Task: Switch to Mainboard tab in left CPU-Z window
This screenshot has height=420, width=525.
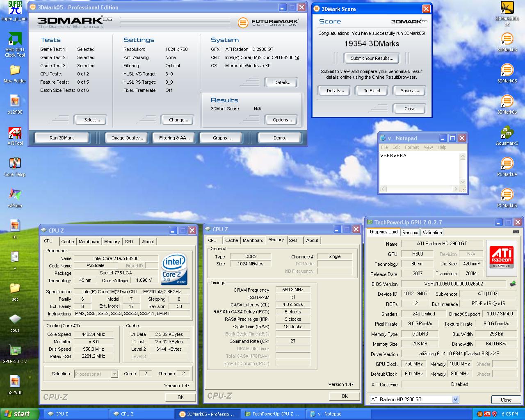Action: pyautogui.click(x=89, y=242)
